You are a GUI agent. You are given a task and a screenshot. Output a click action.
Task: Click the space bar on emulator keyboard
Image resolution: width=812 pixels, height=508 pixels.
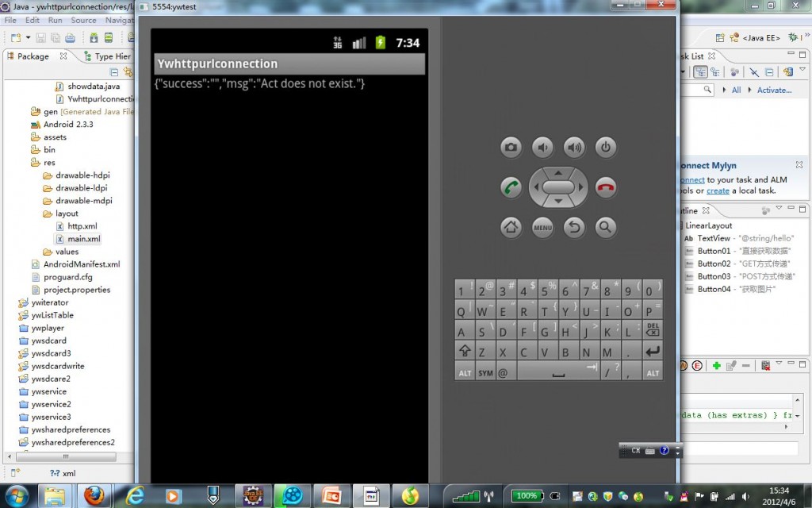[558, 371]
